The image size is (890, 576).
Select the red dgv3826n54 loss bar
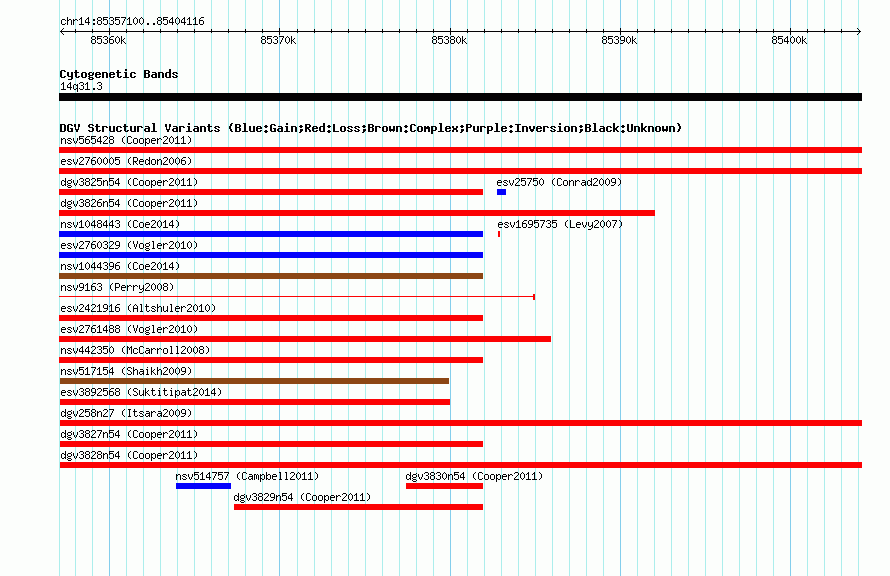click(x=357, y=213)
